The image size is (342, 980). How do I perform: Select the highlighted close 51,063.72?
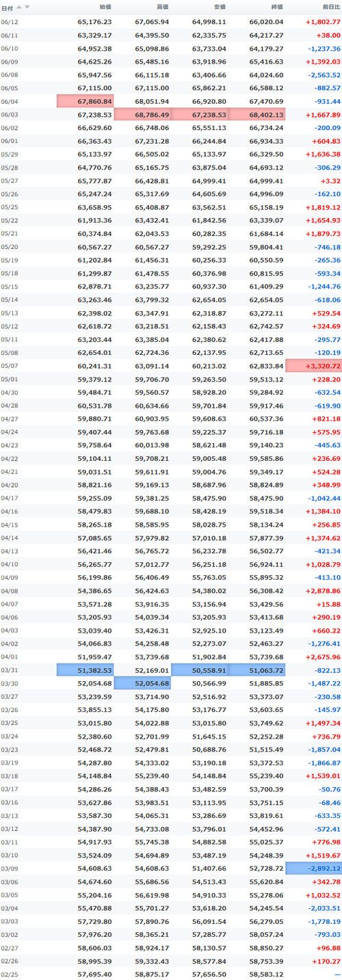[256, 672]
